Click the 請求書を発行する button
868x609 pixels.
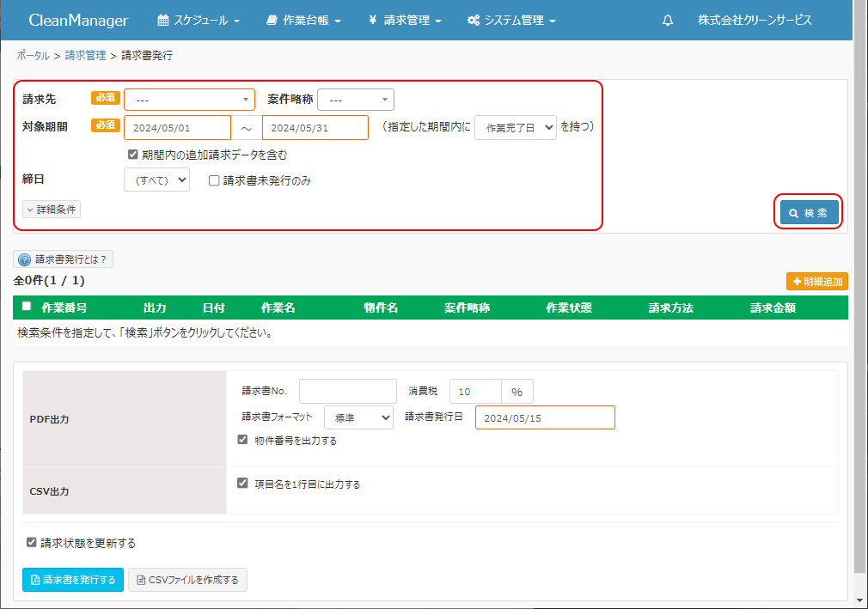(x=73, y=580)
